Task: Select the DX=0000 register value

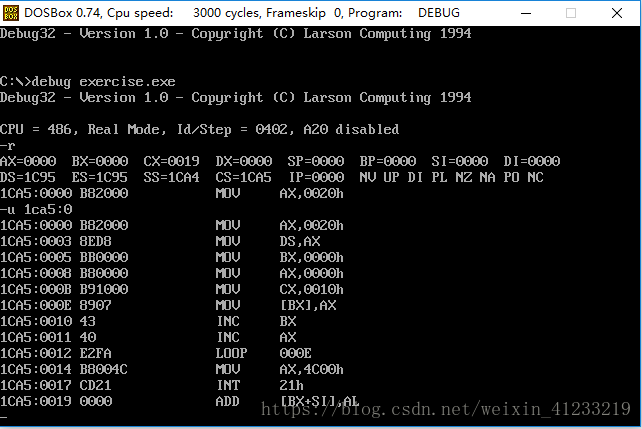Action: pyautogui.click(x=244, y=161)
